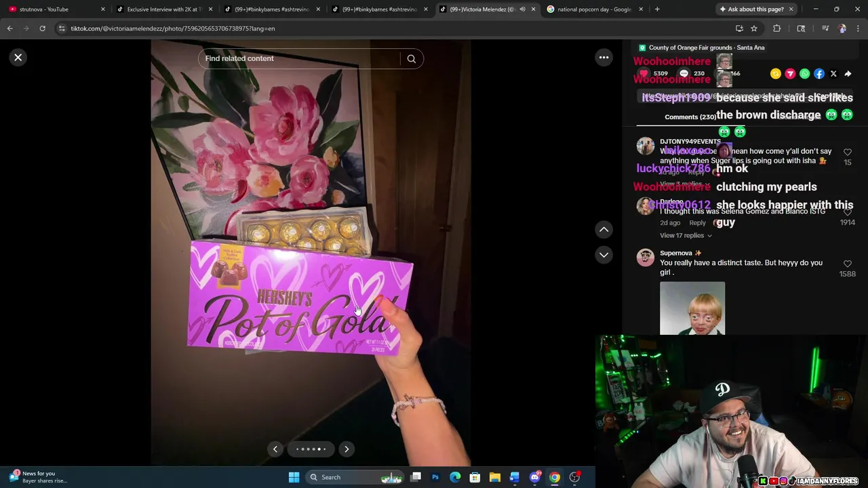Close the strutnova YouTube tab
This screenshot has width=868, height=488.
(x=103, y=9)
